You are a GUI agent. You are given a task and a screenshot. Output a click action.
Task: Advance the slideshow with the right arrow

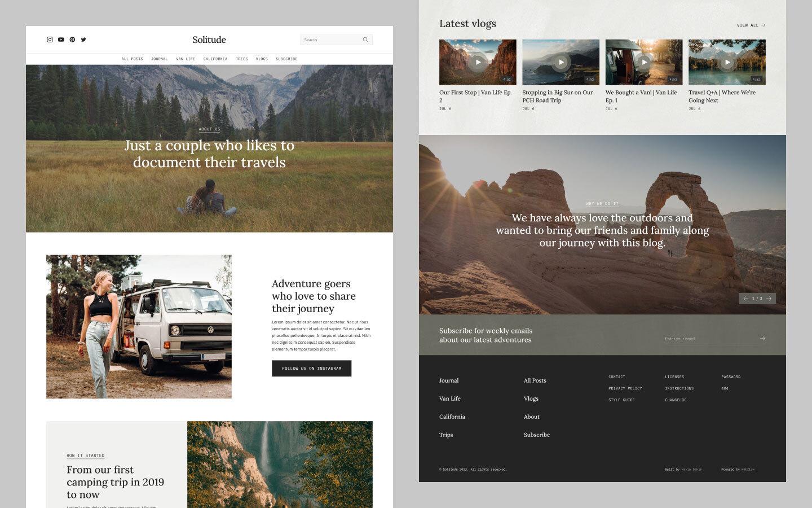point(769,299)
